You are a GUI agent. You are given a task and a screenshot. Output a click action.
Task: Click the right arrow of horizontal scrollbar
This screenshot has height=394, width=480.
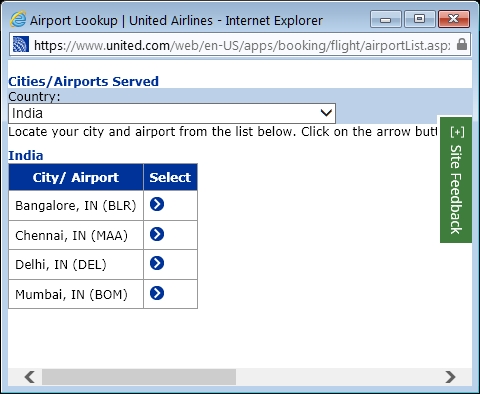pos(450,377)
